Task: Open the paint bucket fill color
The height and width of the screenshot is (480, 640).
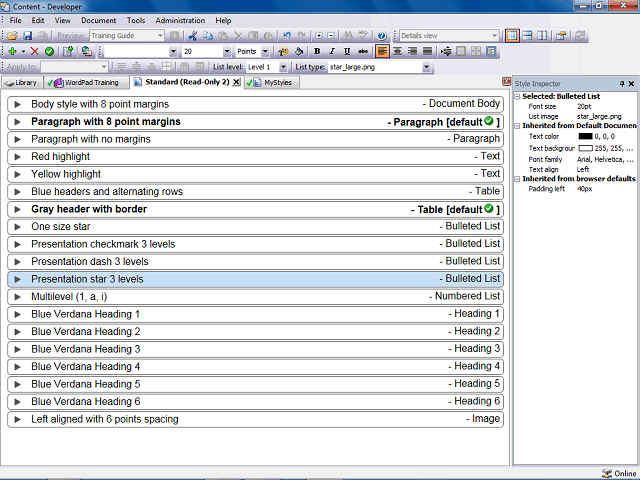Action: 299,51
